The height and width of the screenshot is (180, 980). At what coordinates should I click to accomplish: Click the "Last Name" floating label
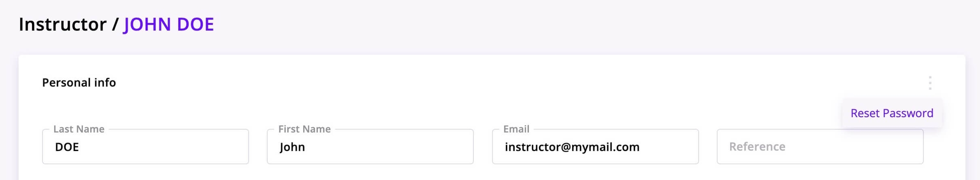click(79, 129)
